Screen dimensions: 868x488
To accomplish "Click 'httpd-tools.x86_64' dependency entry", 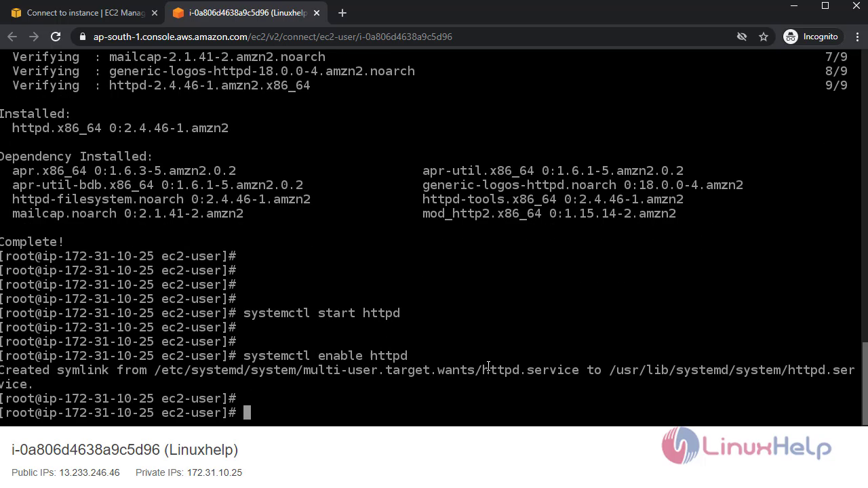I will [553, 199].
